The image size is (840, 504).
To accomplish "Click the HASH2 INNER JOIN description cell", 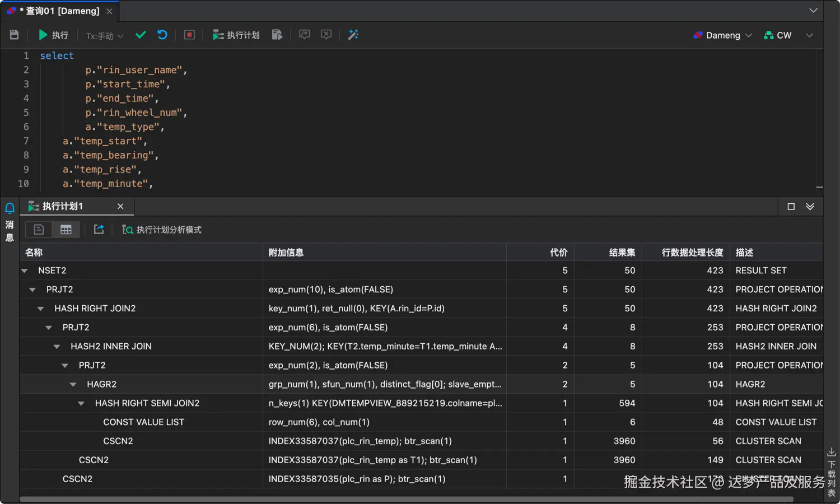I will [x=776, y=347].
